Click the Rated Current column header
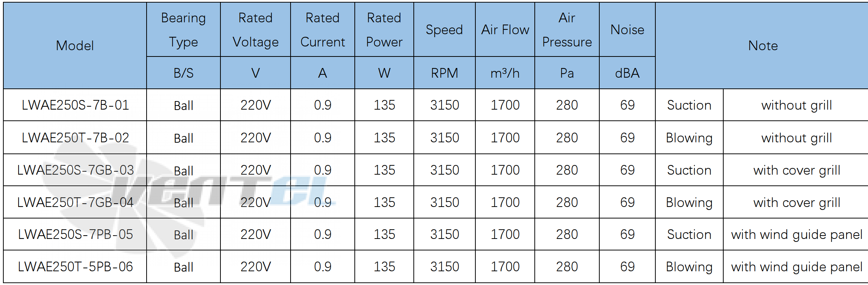The width and height of the screenshot is (868, 285). (322, 30)
